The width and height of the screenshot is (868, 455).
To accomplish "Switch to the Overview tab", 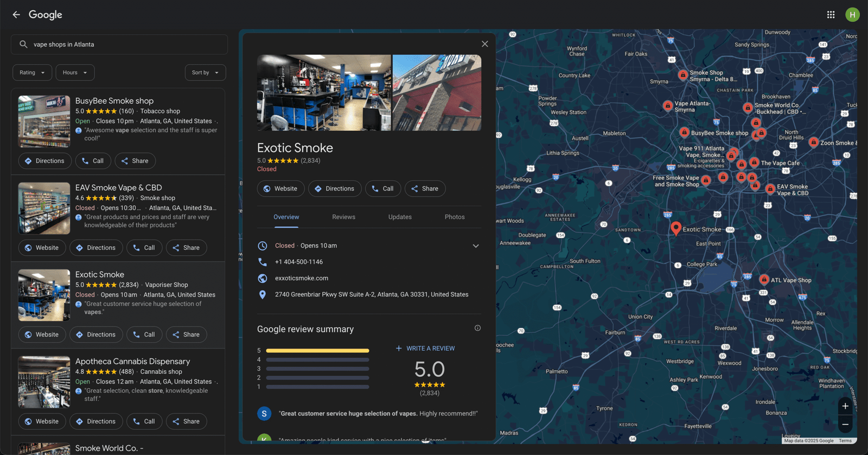I will point(286,217).
